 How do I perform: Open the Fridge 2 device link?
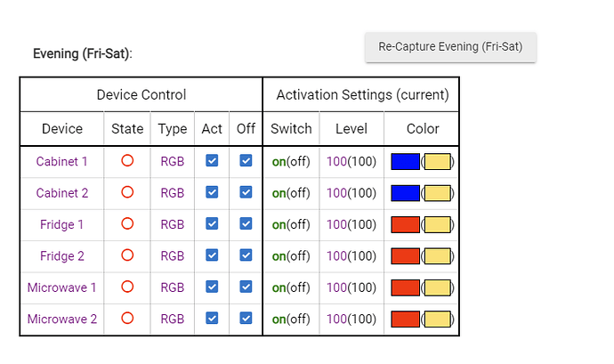click(x=61, y=256)
